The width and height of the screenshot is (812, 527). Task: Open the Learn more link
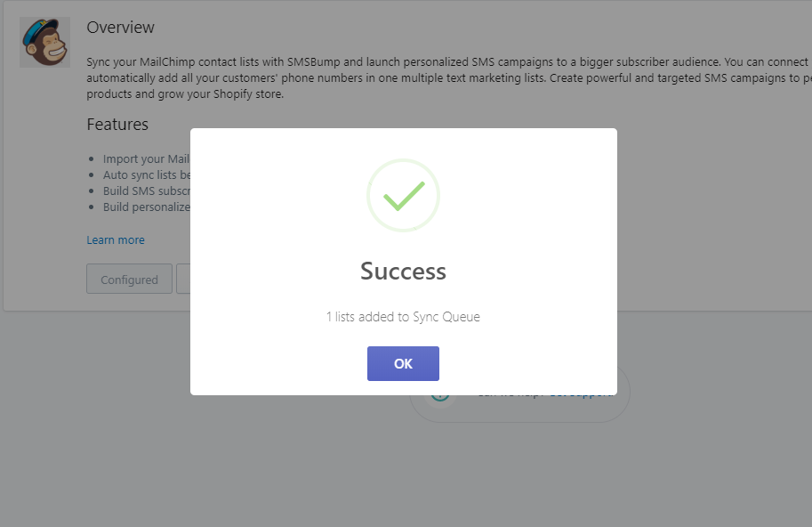point(116,240)
